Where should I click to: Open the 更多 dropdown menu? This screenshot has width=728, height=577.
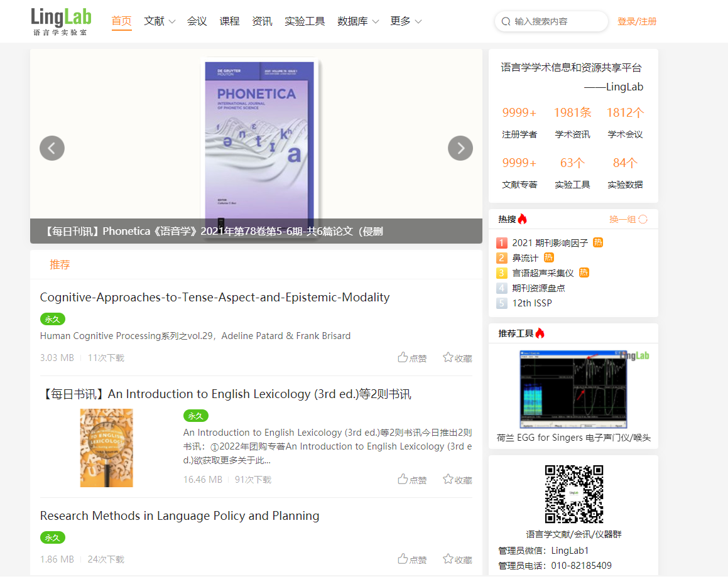(x=406, y=21)
